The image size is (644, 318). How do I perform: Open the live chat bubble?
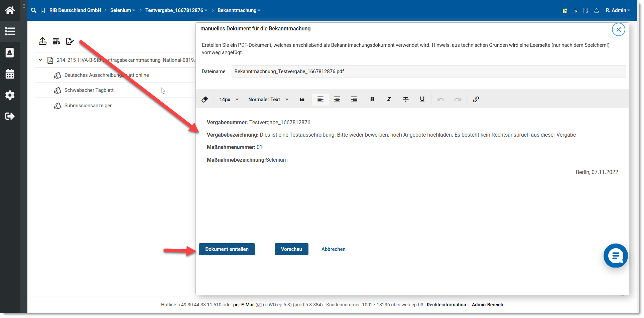pos(615,256)
